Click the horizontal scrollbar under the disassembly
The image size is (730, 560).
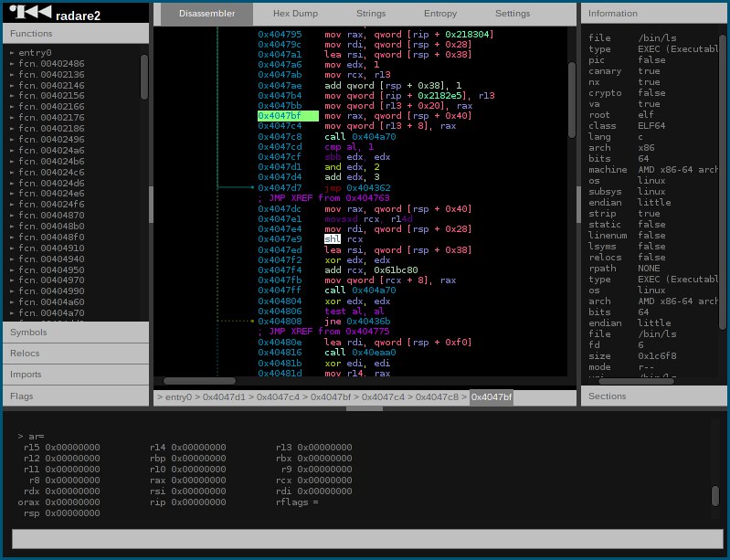coord(199,381)
